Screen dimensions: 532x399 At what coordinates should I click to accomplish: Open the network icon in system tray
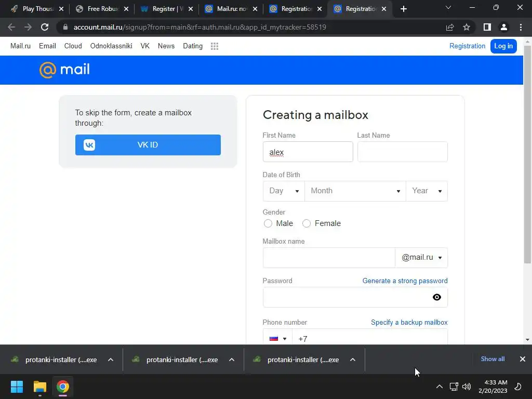454,387
